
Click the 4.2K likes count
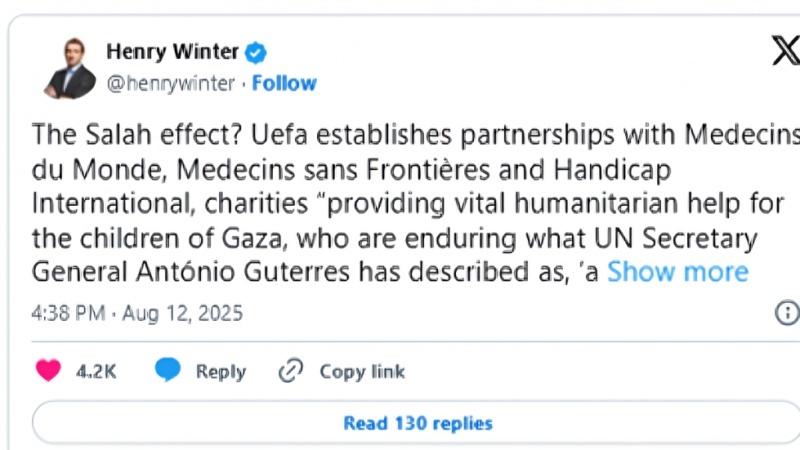pyautogui.click(x=96, y=371)
